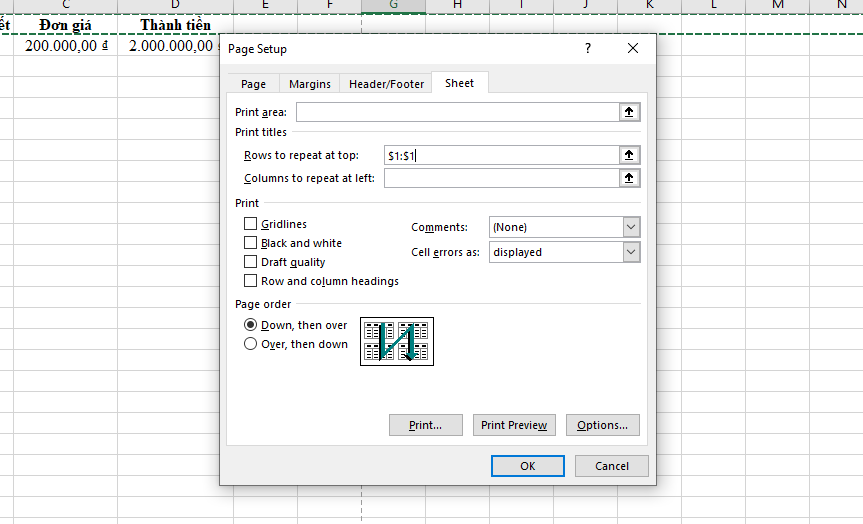Focus the Rows to repeat at top field
The height and width of the screenshot is (524, 863).
[x=501, y=155]
